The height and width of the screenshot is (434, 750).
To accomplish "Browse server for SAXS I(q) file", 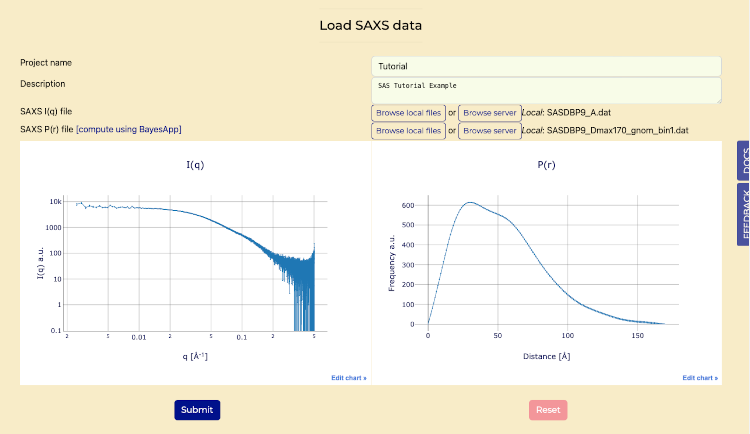I will [490, 113].
